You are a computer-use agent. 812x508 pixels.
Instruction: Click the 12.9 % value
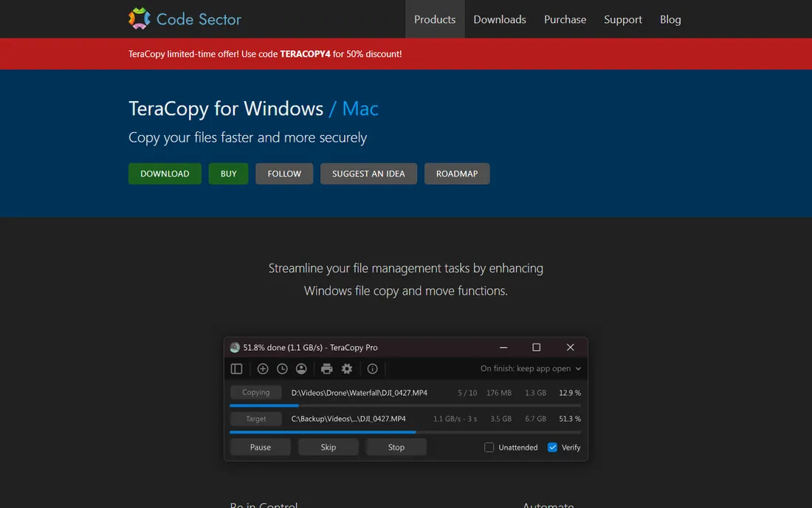pos(570,393)
